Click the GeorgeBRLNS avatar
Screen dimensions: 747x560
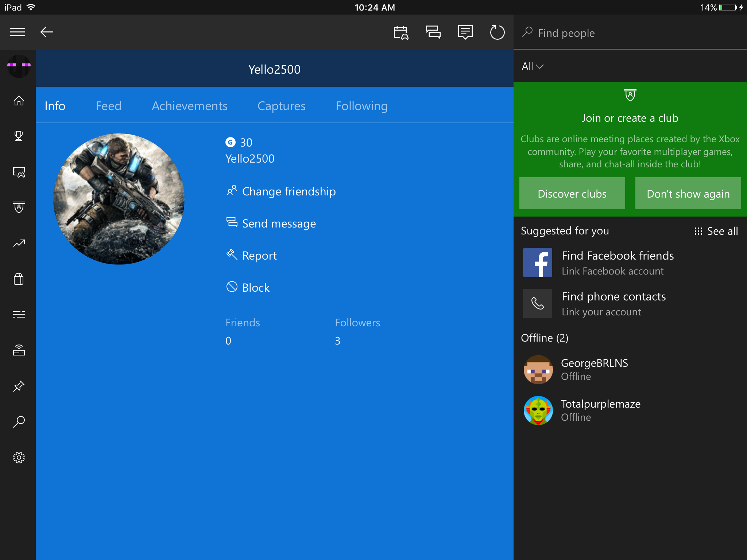[x=538, y=370]
